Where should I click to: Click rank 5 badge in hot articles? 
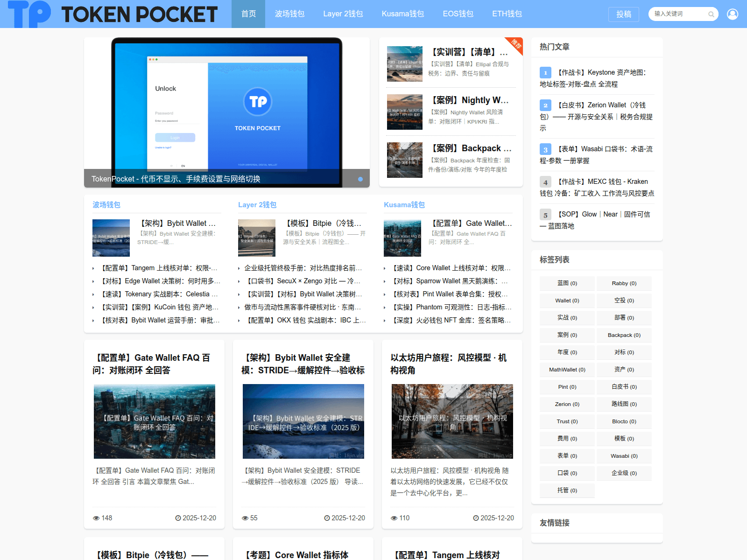point(545,215)
